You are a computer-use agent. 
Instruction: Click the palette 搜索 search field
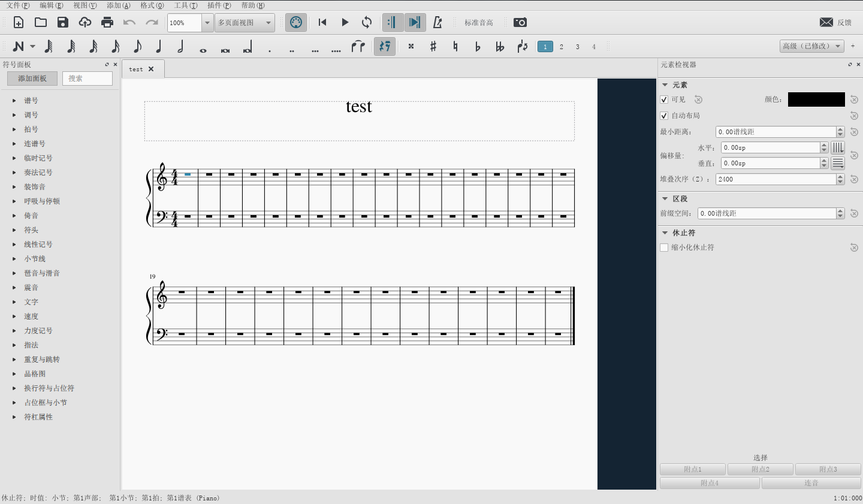87,79
